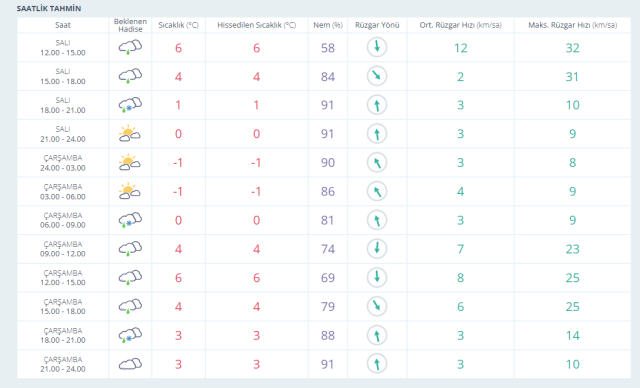The width and height of the screenshot is (640, 388).
Task: Click the SALI 15.00 - 18.00 time cell
Action: coord(63,76)
